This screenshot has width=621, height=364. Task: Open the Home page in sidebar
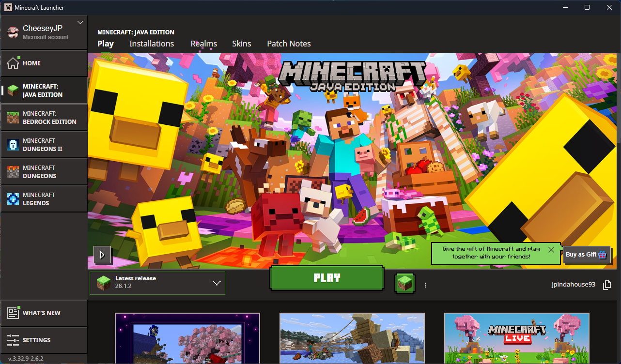pos(44,63)
